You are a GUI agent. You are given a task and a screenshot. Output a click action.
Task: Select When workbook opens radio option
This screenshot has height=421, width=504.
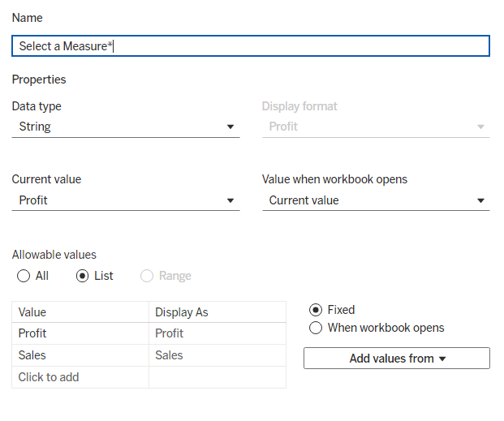point(316,328)
